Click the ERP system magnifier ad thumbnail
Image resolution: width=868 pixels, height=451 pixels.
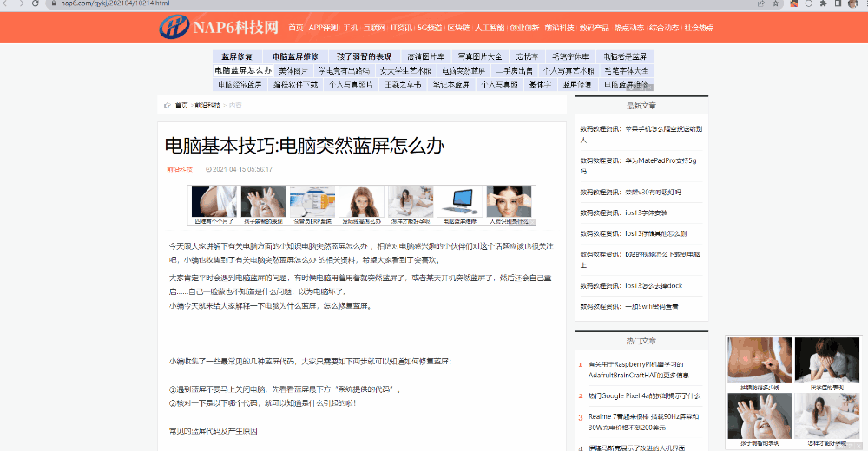click(x=312, y=201)
